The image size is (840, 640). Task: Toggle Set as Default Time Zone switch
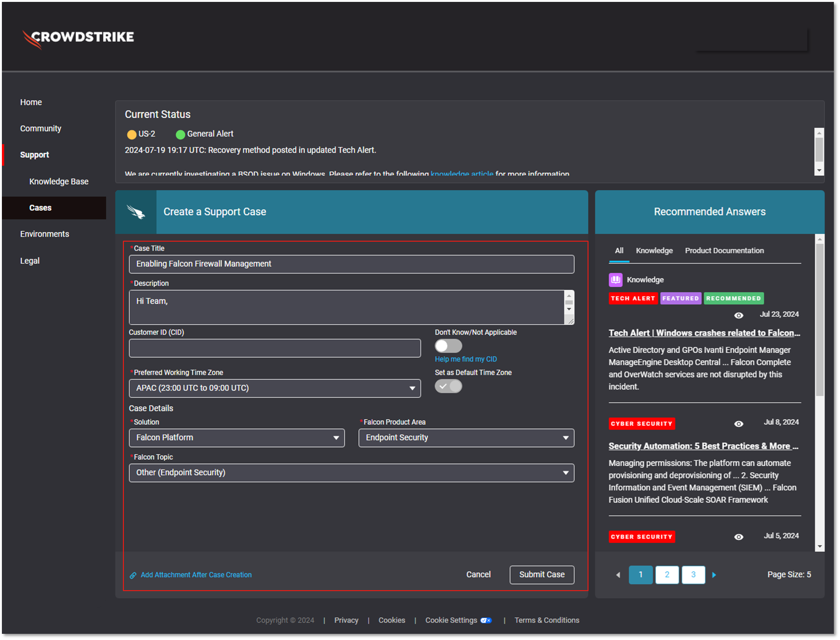pos(448,386)
